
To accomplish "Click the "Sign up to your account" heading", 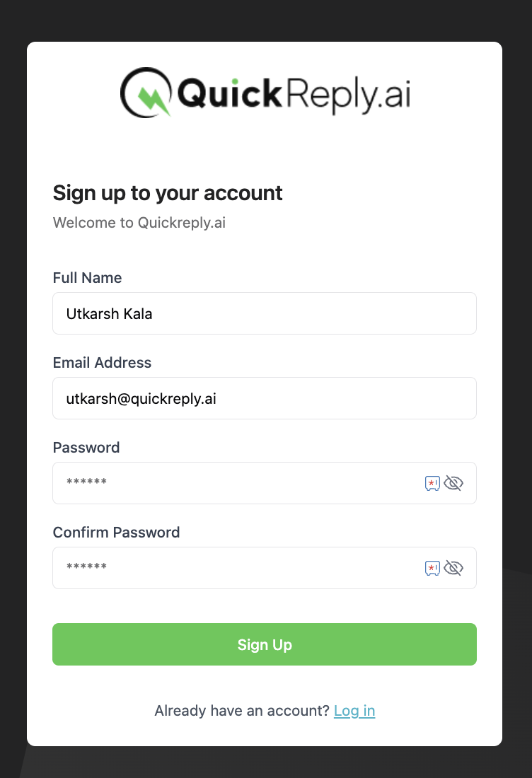I will (x=168, y=193).
